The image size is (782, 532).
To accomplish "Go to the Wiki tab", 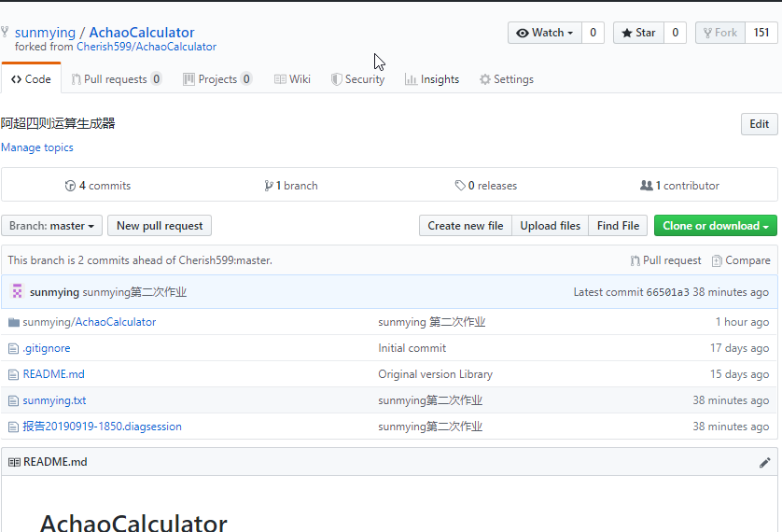I will tap(292, 79).
